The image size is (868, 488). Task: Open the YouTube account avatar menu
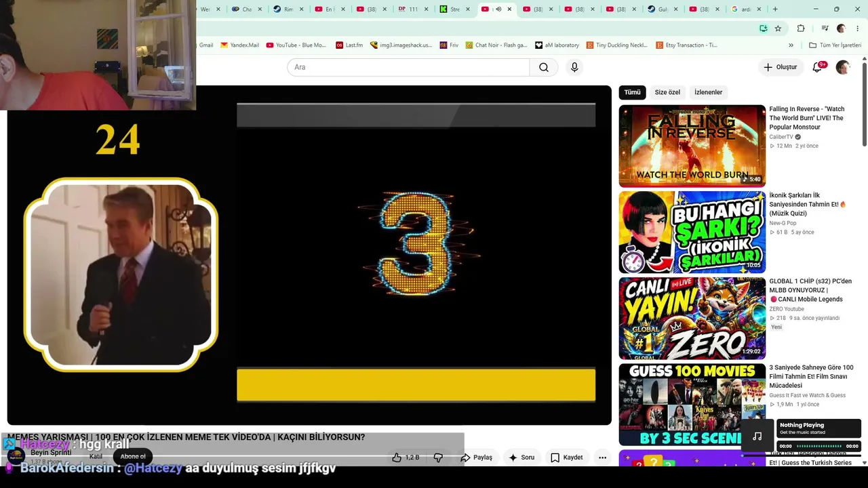[x=842, y=67]
